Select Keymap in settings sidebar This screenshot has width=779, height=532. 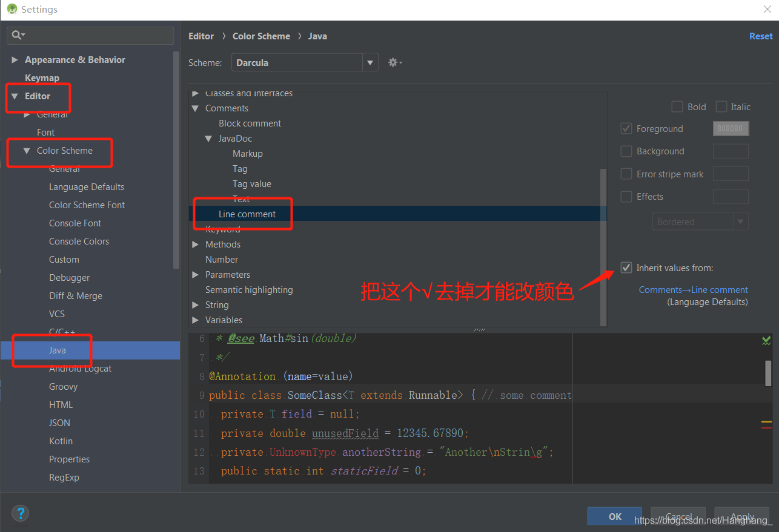point(42,78)
